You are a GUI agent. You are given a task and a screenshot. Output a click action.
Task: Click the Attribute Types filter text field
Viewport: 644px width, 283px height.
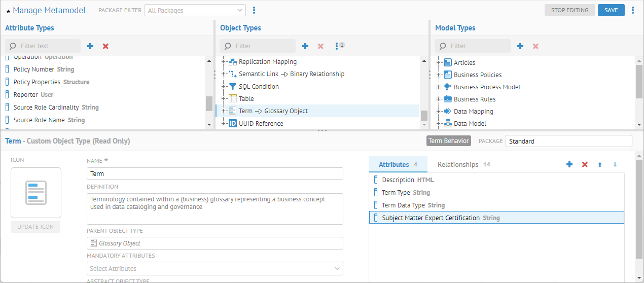[48, 46]
